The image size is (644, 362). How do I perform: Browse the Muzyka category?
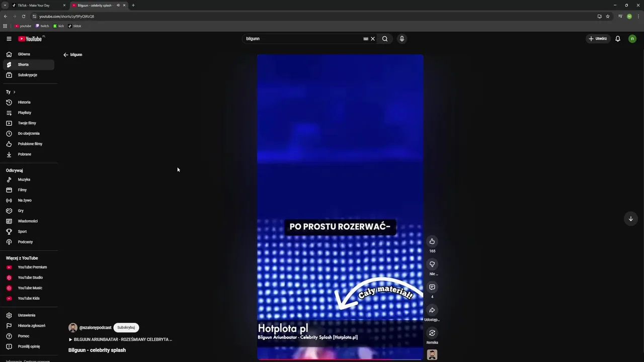[28, 179]
